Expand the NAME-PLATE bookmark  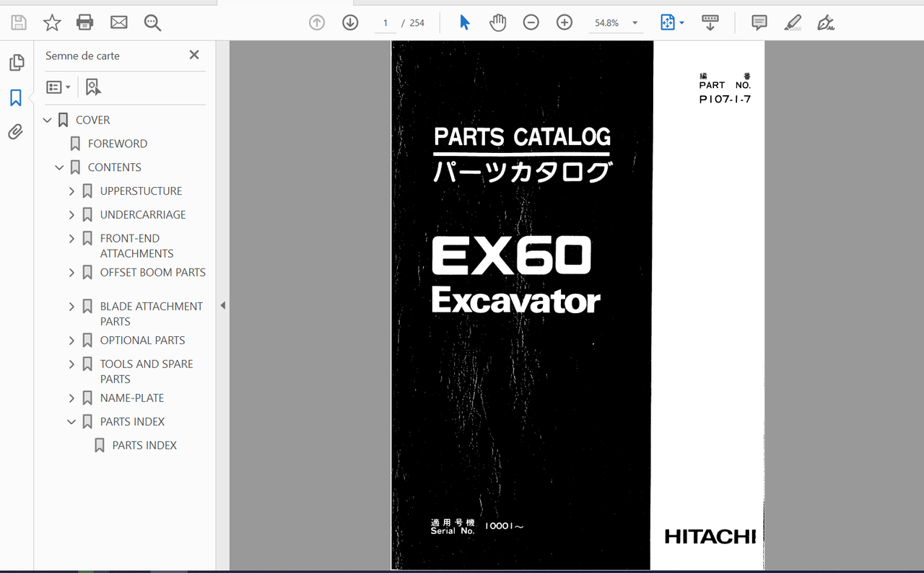tap(71, 398)
